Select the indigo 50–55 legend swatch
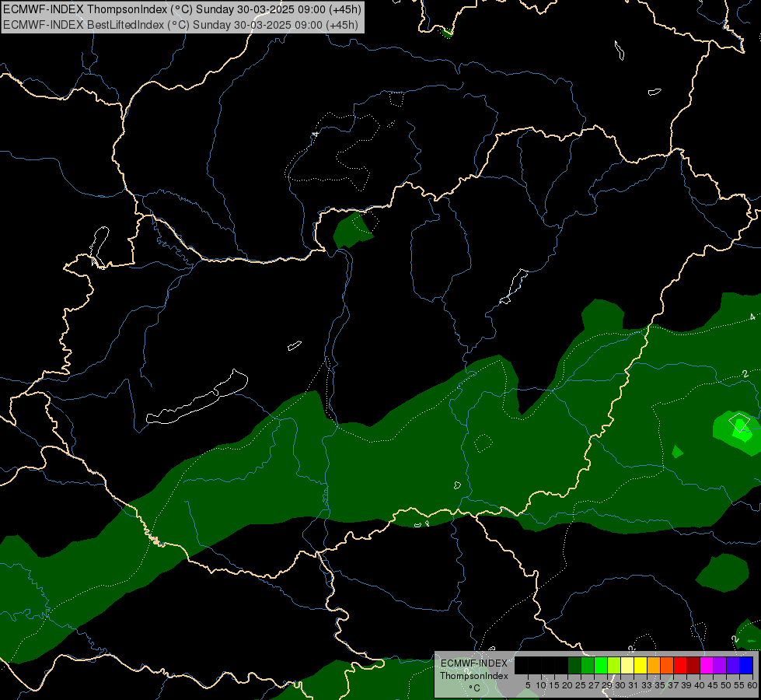761x700 pixels. pyautogui.click(x=733, y=665)
